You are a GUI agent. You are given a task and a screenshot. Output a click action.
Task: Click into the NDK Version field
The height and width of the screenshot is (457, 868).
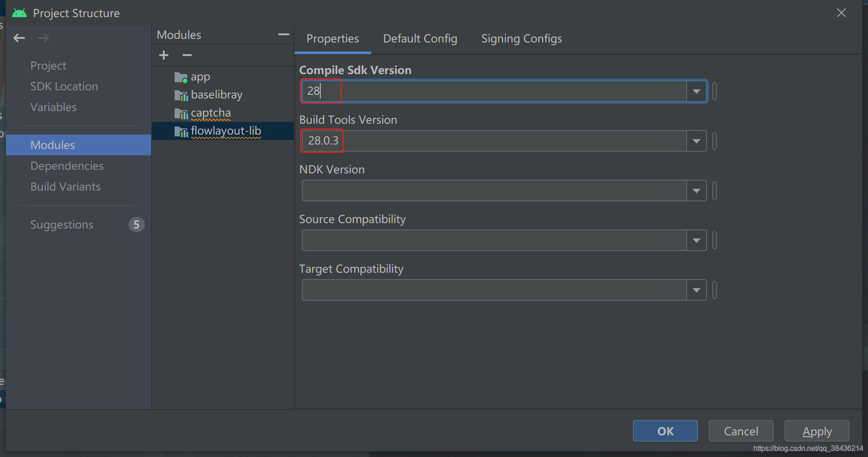pyautogui.click(x=494, y=191)
